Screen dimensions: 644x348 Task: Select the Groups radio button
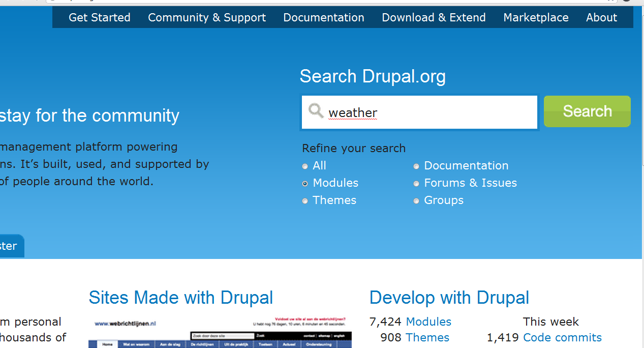click(x=416, y=201)
